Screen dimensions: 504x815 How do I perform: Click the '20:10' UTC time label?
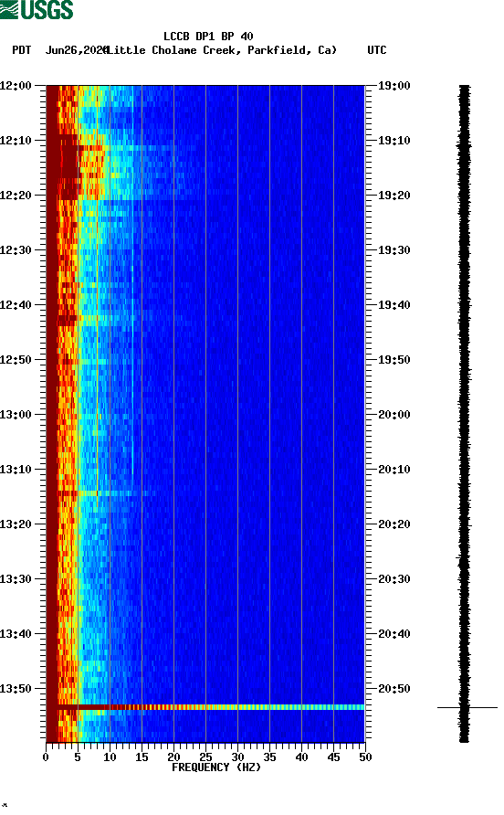[x=394, y=470]
